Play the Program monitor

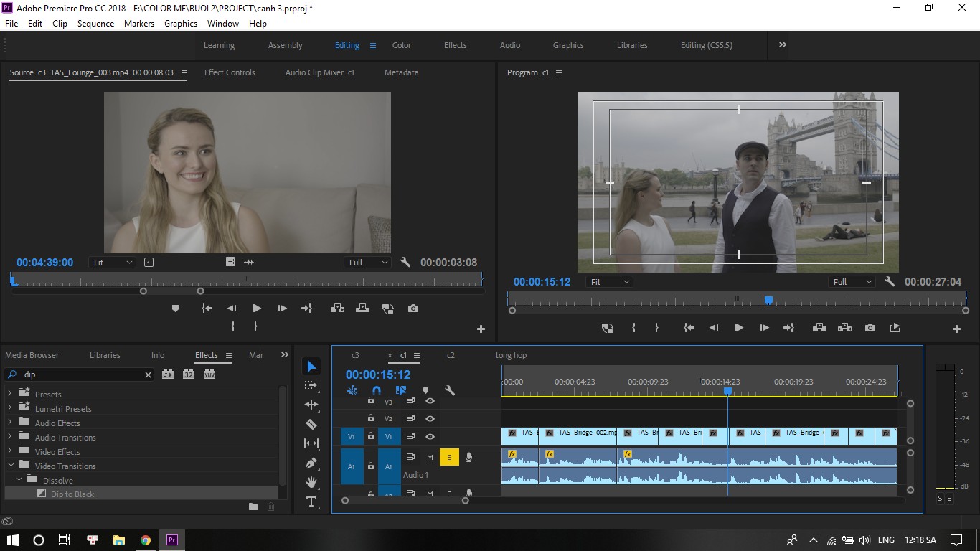pos(738,328)
